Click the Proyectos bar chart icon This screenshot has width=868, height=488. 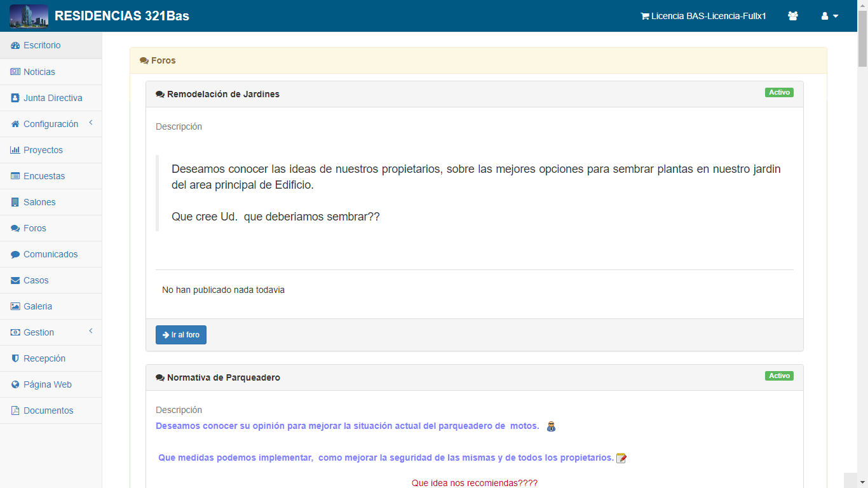coord(15,150)
